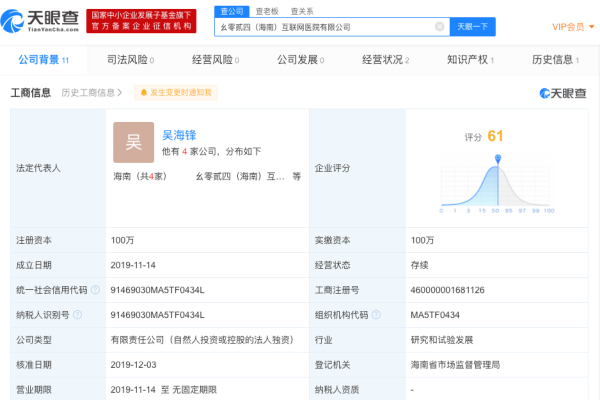
Task: Open the 历史信息 tab
Action: click(555, 60)
